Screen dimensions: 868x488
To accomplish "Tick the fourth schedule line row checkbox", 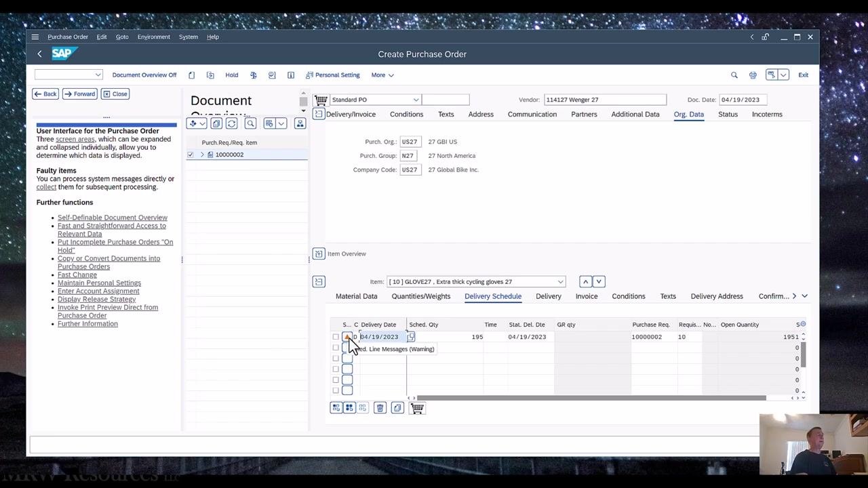I will 336,369.
